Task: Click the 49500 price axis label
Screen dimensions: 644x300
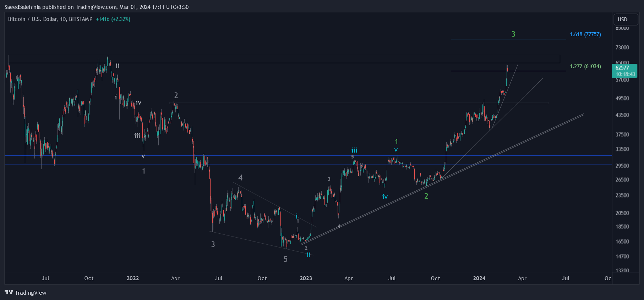Action: pyautogui.click(x=622, y=98)
